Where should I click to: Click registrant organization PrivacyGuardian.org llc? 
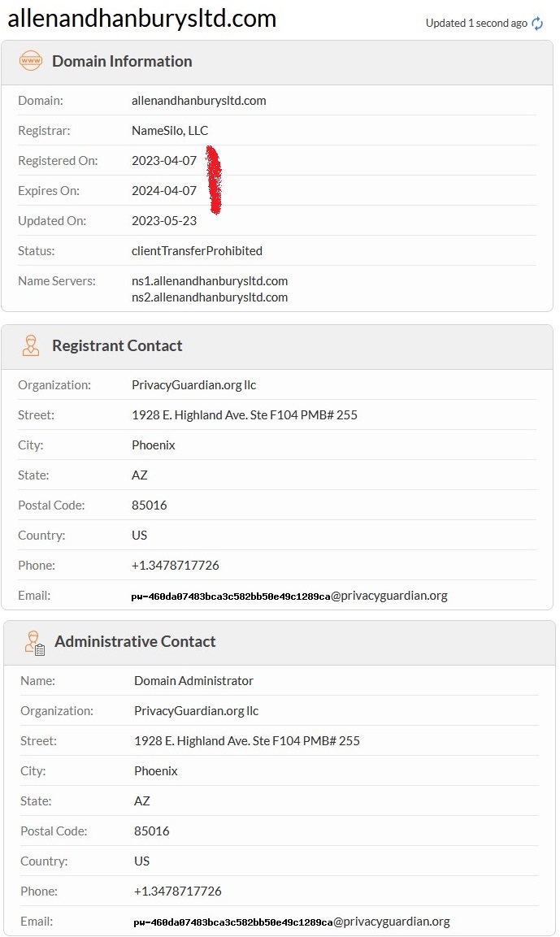tap(193, 385)
